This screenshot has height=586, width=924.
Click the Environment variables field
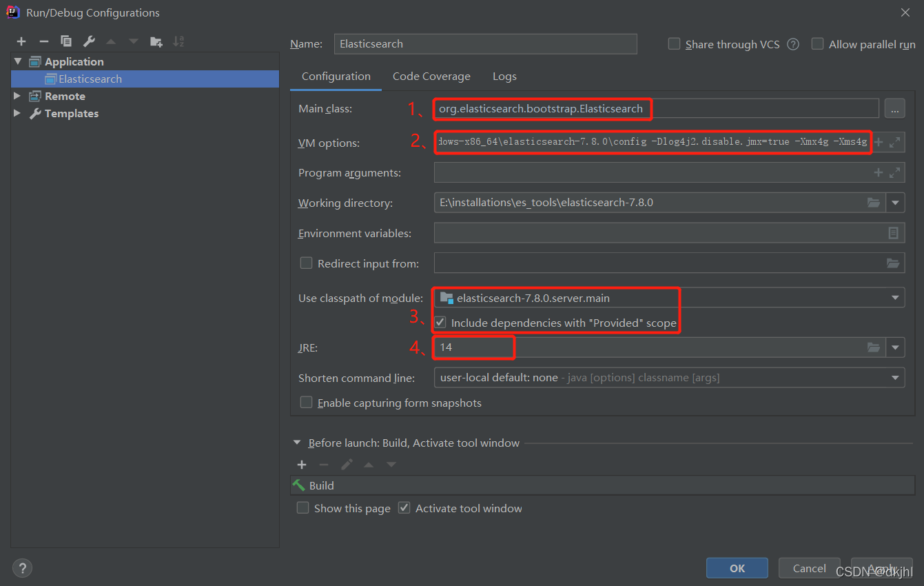tap(670, 233)
